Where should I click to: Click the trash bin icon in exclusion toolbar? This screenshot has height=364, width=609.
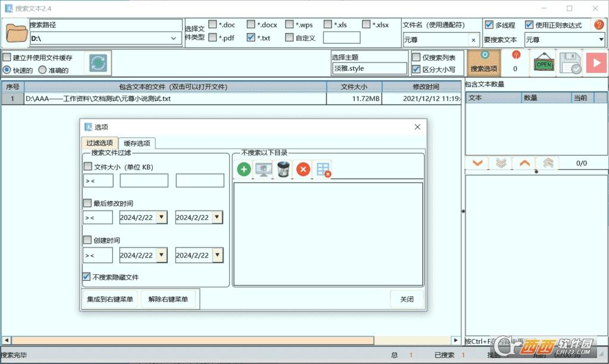pos(284,170)
